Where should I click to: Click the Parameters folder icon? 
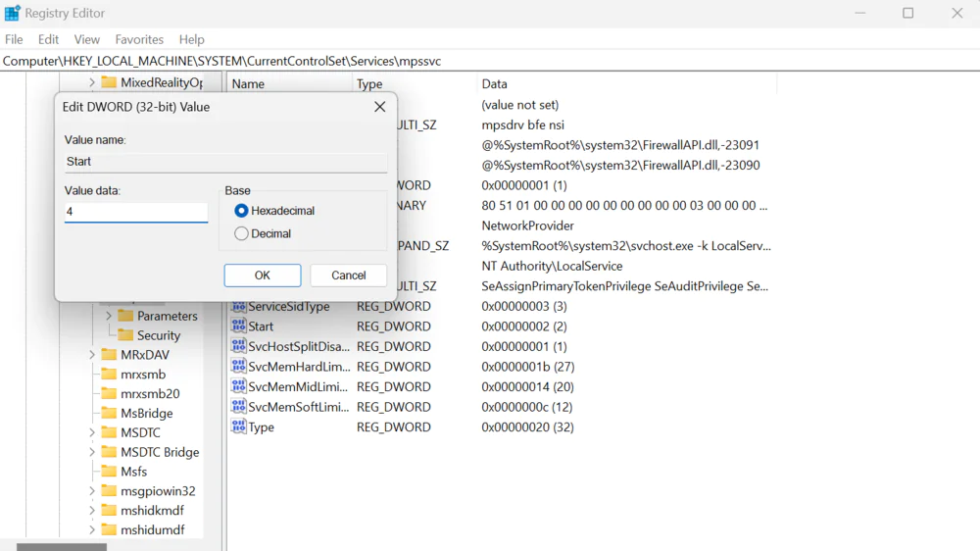pos(125,316)
